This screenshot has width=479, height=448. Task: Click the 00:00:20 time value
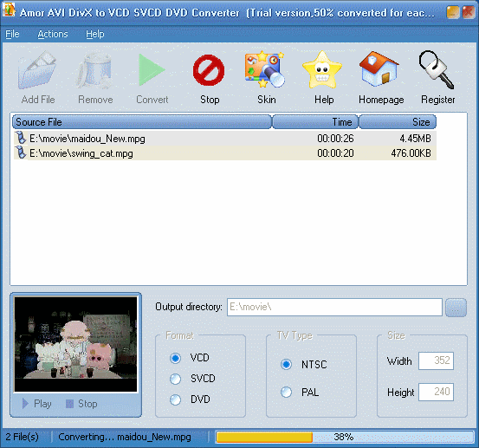tap(335, 153)
